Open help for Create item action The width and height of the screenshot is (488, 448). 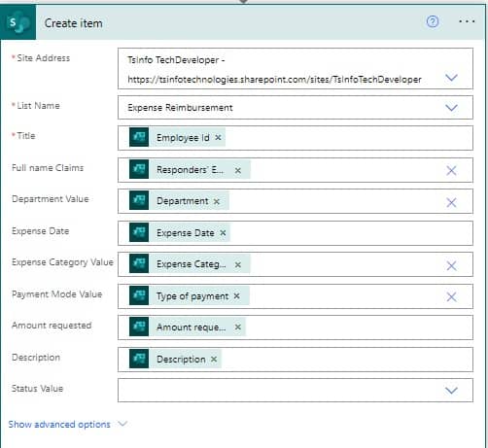pyautogui.click(x=433, y=21)
